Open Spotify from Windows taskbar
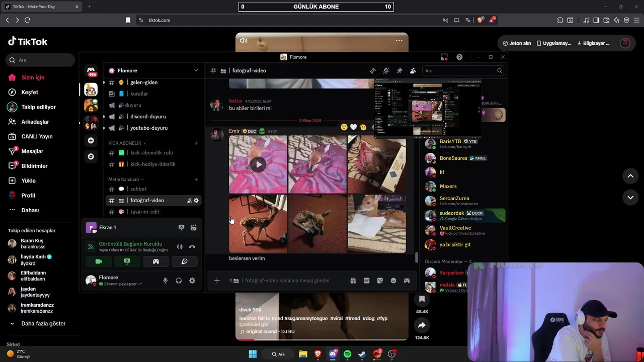 [x=347, y=354]
